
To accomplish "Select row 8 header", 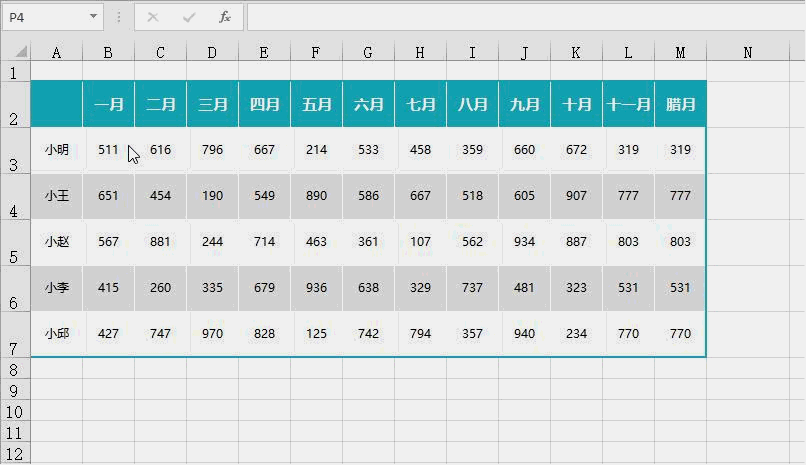I will [14, 369].
